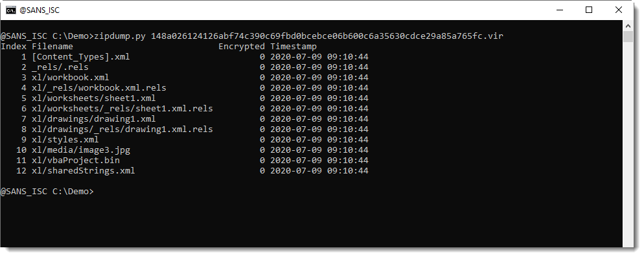Image resolution: width=644 pixels, height=257 pixels.
Task: Click the empty command prompt line
Action: pos(47,192)
